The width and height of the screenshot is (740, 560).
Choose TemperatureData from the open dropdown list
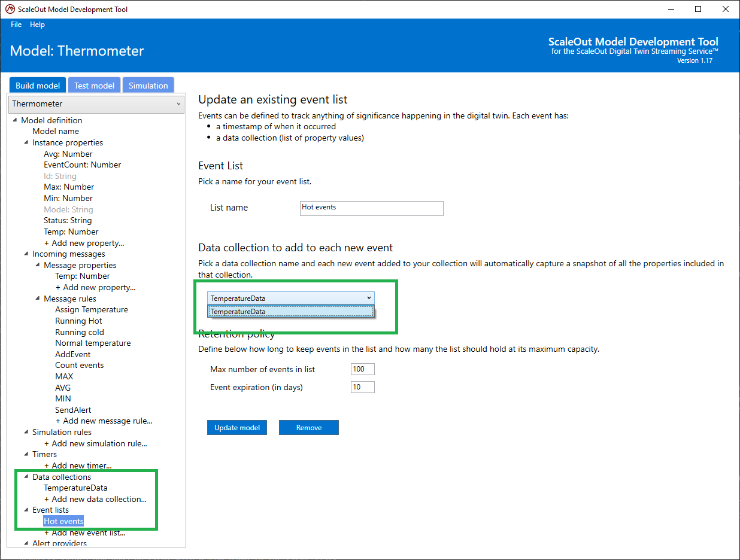[291, 311]
